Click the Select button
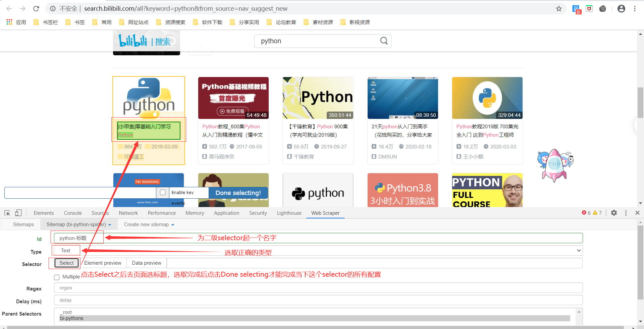Viewport: 644px width, 329px height. pos(66,263)
